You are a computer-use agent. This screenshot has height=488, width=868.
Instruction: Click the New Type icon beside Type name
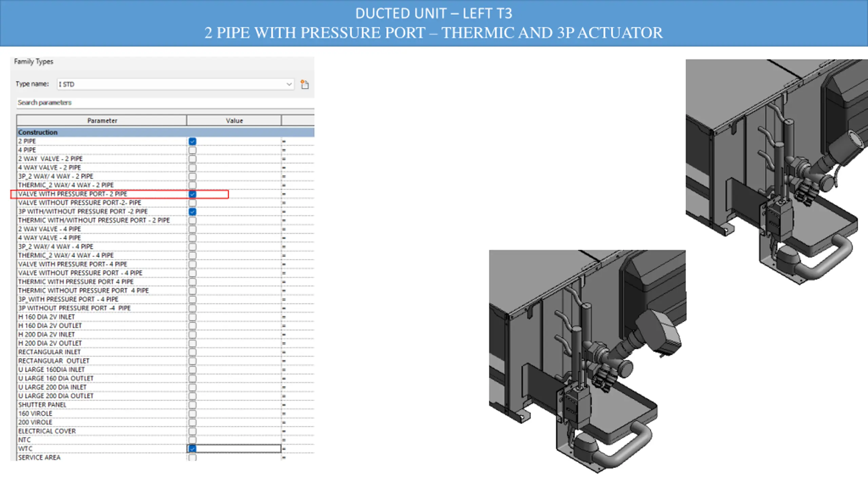tap(304, 84)
